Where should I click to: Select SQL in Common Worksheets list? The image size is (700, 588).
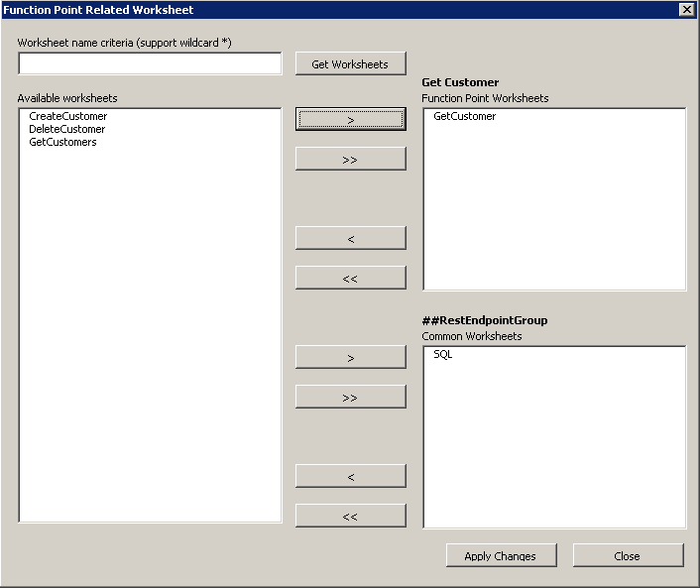[x=443, y=354]
